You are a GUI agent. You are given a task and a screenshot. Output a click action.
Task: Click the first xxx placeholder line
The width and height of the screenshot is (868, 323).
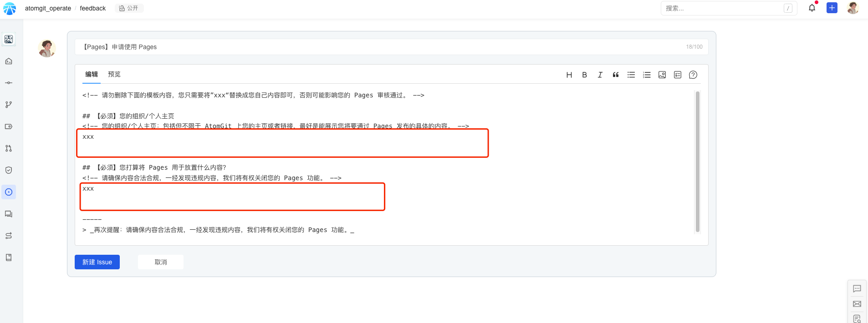tap(88, 136)
